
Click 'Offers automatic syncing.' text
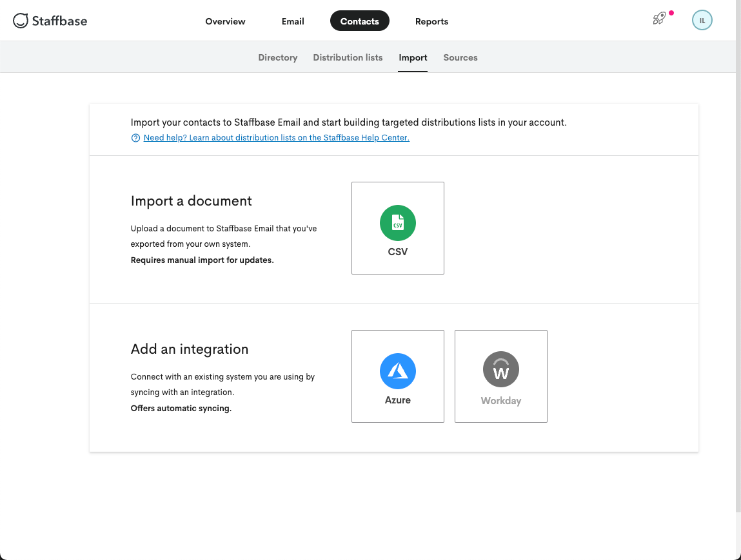coord(181,409)
